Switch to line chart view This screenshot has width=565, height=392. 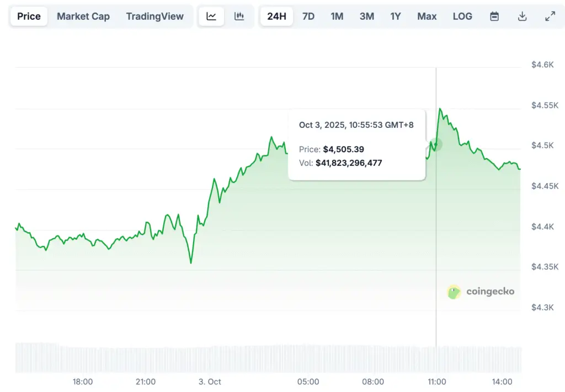[x=211, y=17]
